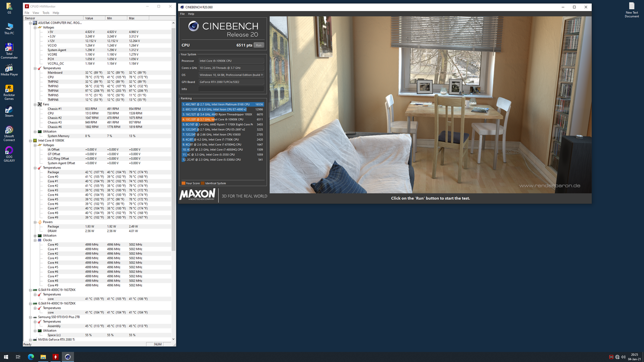Open the GOG GALAXY desktop icon
The image size is (644, 362).
point(9,154)
